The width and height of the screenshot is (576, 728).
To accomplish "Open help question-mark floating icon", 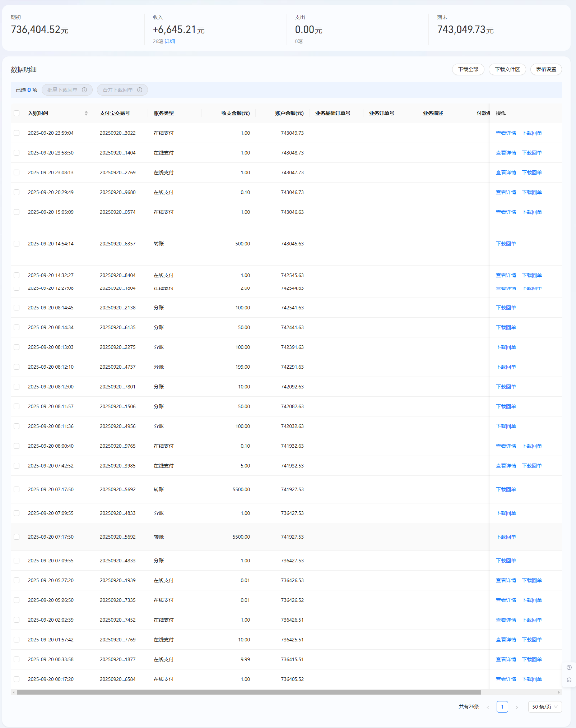I will pyautogui.click(x=569, y=668).
